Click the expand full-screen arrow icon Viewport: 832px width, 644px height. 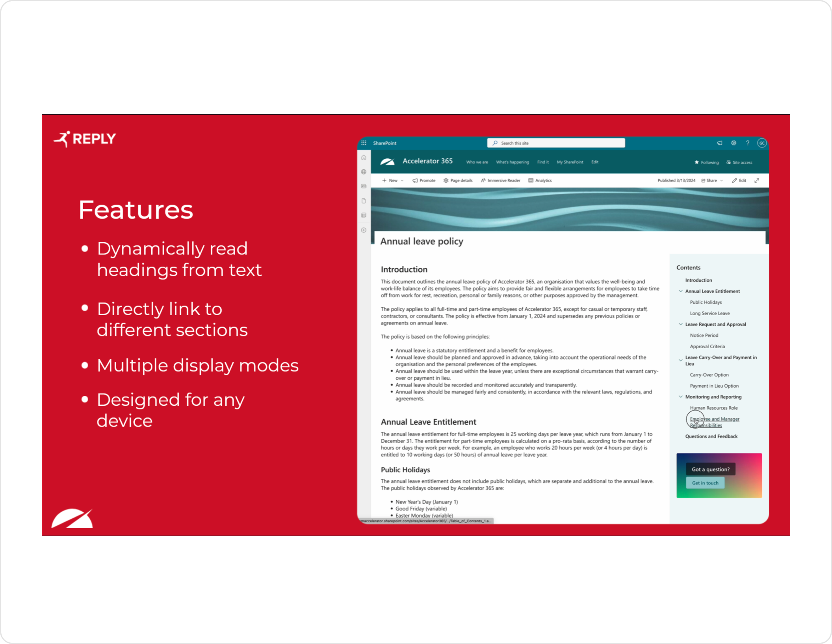click(x=757, y=180)
